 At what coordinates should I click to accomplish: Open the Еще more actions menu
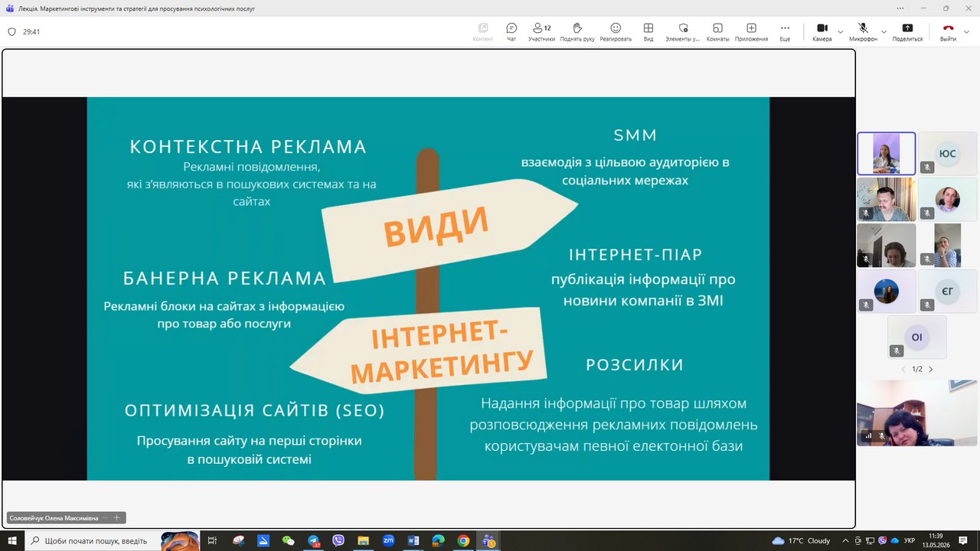(785, 32)
